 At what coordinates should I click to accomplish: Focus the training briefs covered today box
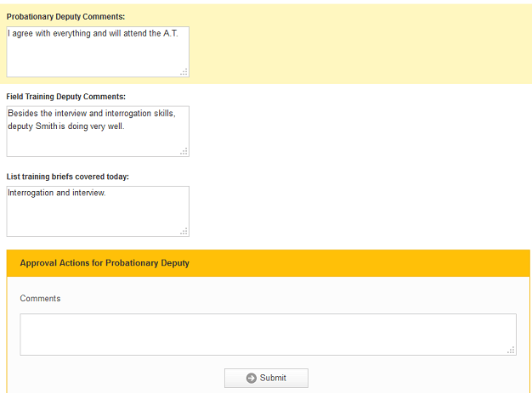tap(98, 211)
